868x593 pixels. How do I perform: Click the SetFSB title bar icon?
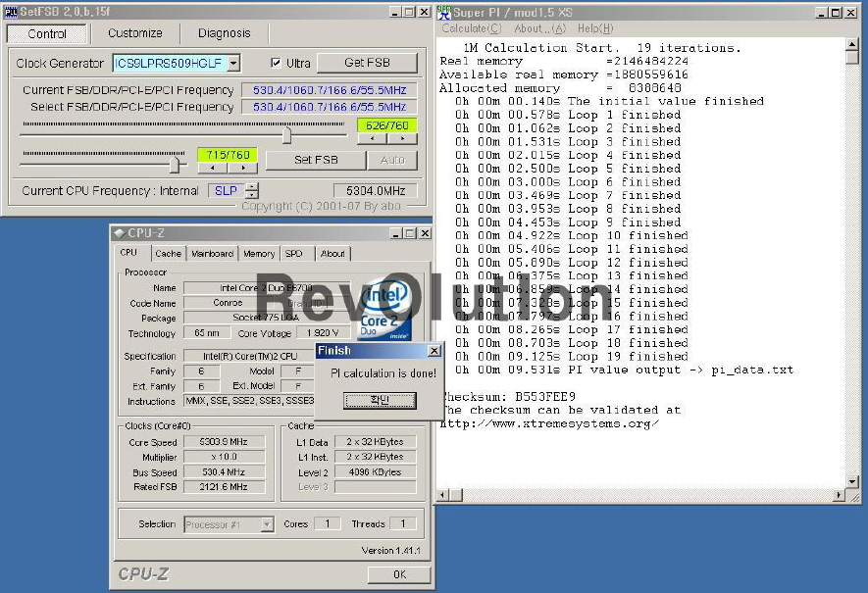click(x=11, y=12)
